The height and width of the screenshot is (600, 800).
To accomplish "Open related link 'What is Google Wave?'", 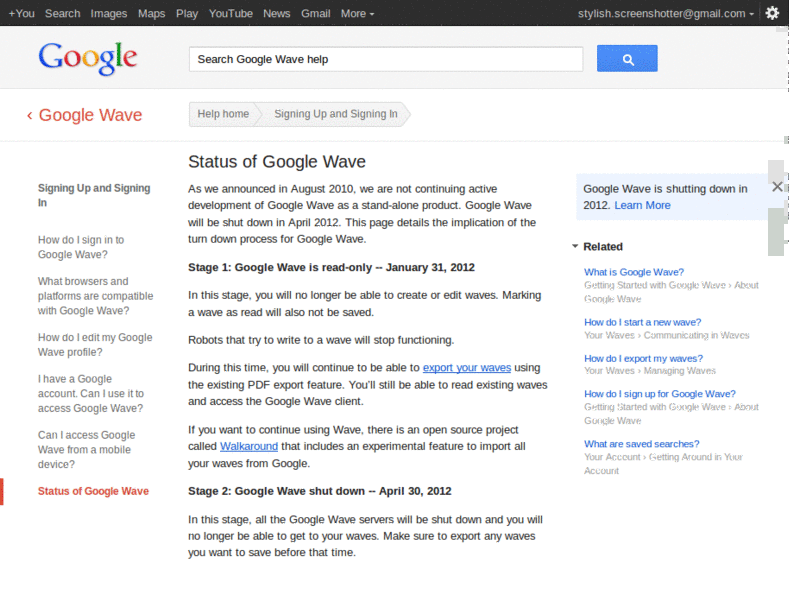I will pos(634,272).
